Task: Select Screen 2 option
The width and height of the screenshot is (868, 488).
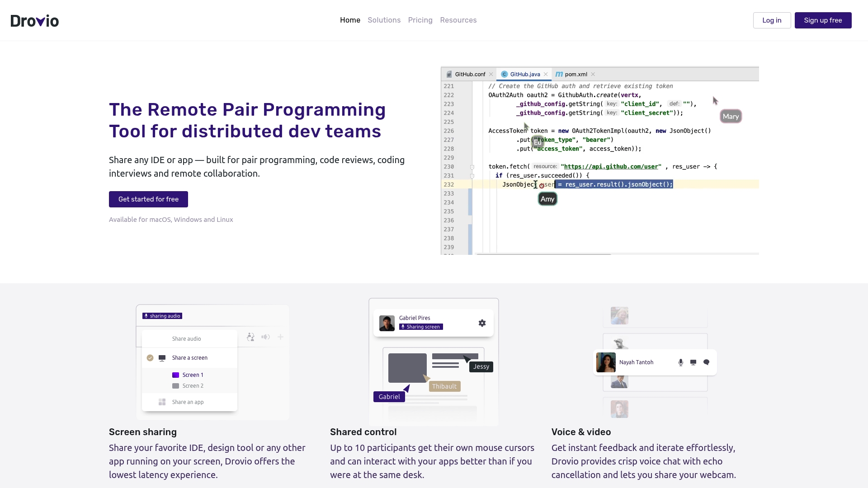Action: 193,386
